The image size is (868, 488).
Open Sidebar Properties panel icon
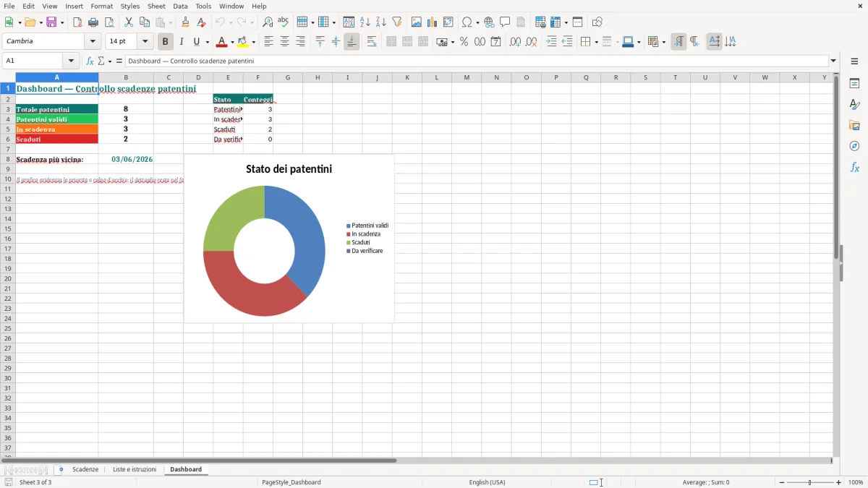pyautogui.click(x=854, y=83)
